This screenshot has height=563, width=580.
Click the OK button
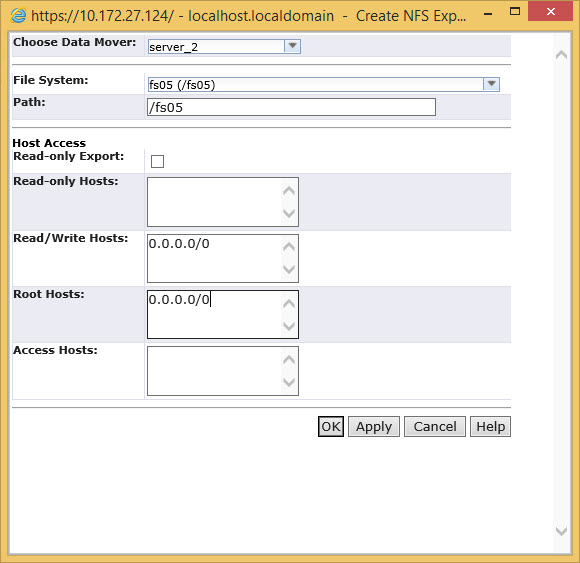click(x=331, y=427)
